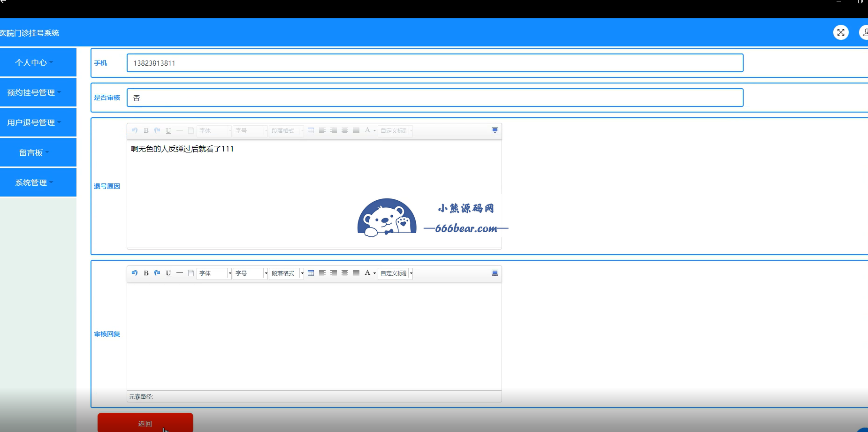Click undo icon in 退号原因 editor

tap(135, 130)
